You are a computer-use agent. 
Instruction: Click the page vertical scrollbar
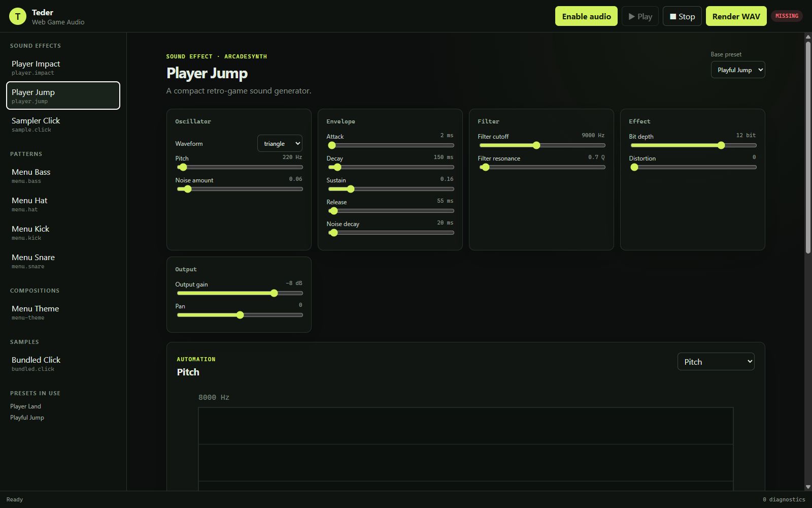808,147
